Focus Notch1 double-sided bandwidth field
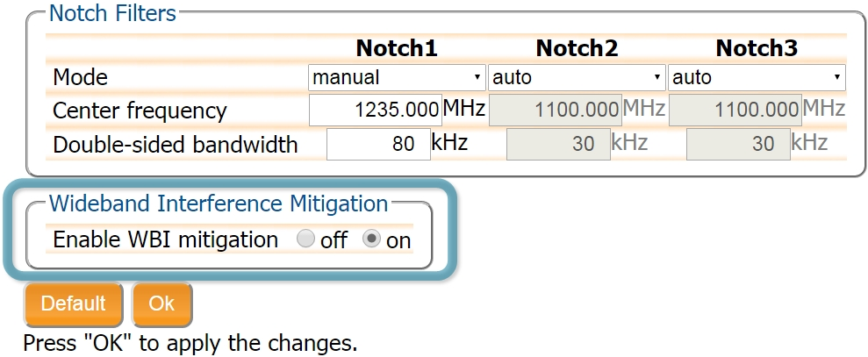The image size is (868, 357). tap(378, 144)
